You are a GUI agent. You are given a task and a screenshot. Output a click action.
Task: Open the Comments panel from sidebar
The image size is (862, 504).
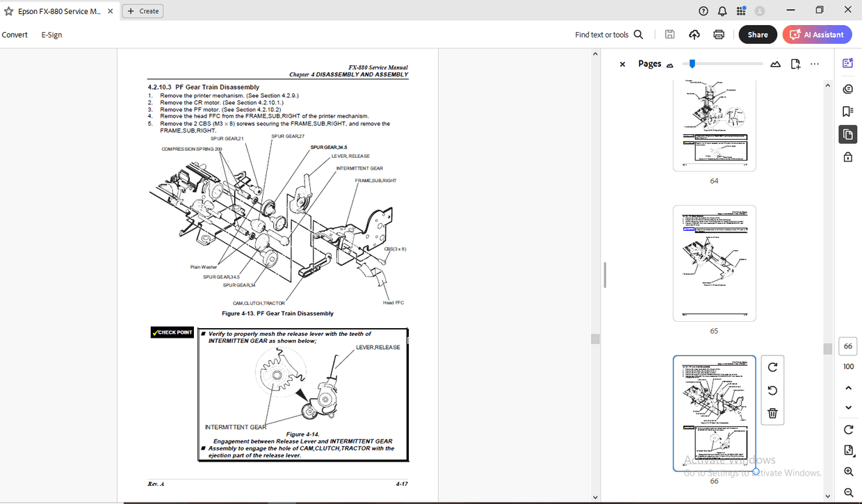coord(848,88)
